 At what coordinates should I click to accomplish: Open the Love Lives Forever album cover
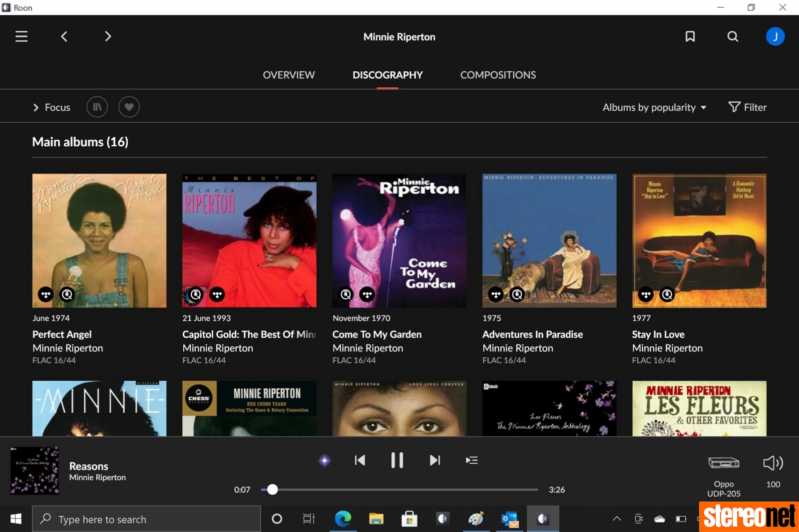click(399, 408)
